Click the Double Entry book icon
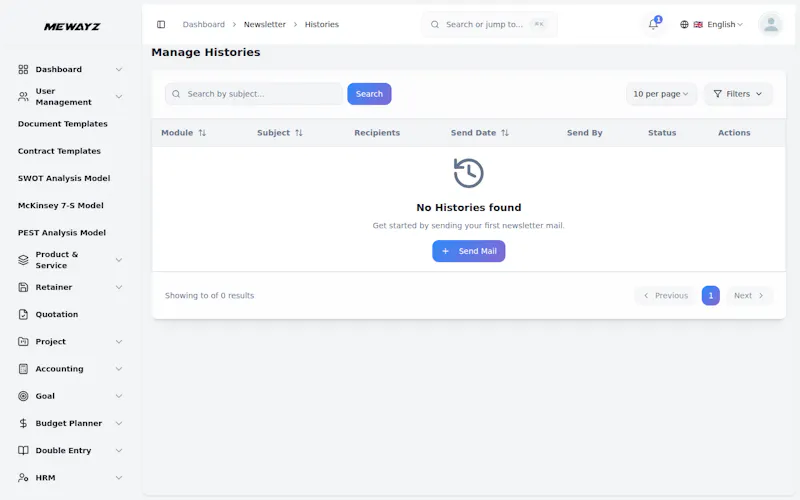The height and width of the screenshot is (500, 800). tap(23, 451)
